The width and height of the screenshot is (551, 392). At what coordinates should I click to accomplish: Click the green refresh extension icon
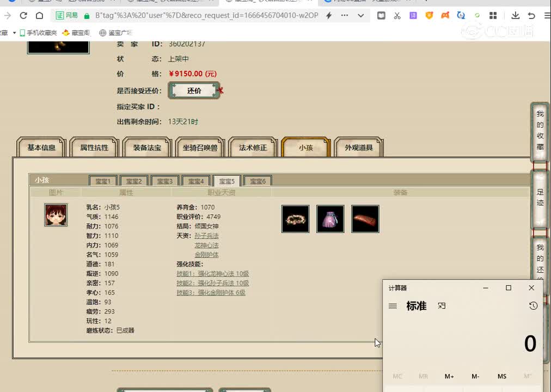(477, 15)
